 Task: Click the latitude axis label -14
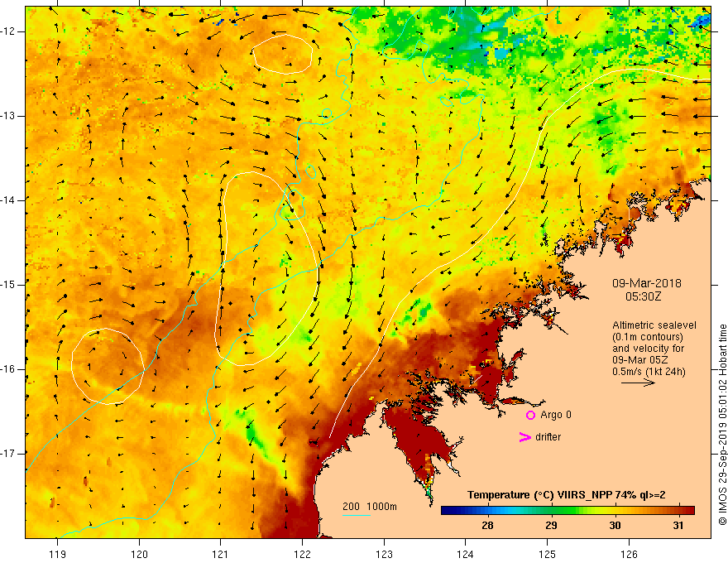pos(9,200)
